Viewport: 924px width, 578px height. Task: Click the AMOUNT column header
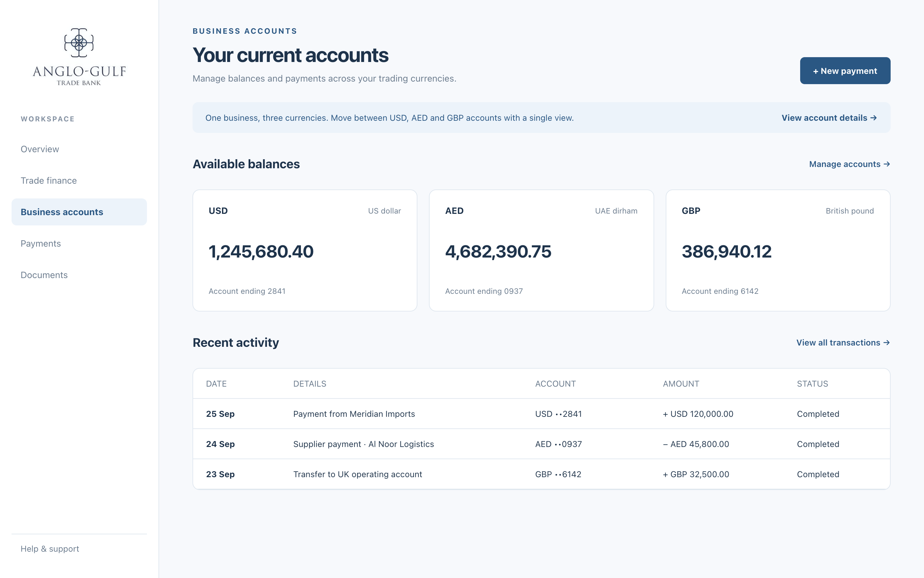(x=681, y=384)
